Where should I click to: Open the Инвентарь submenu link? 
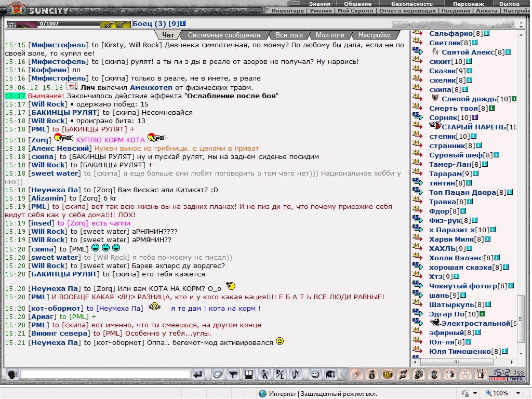point(288,10)
